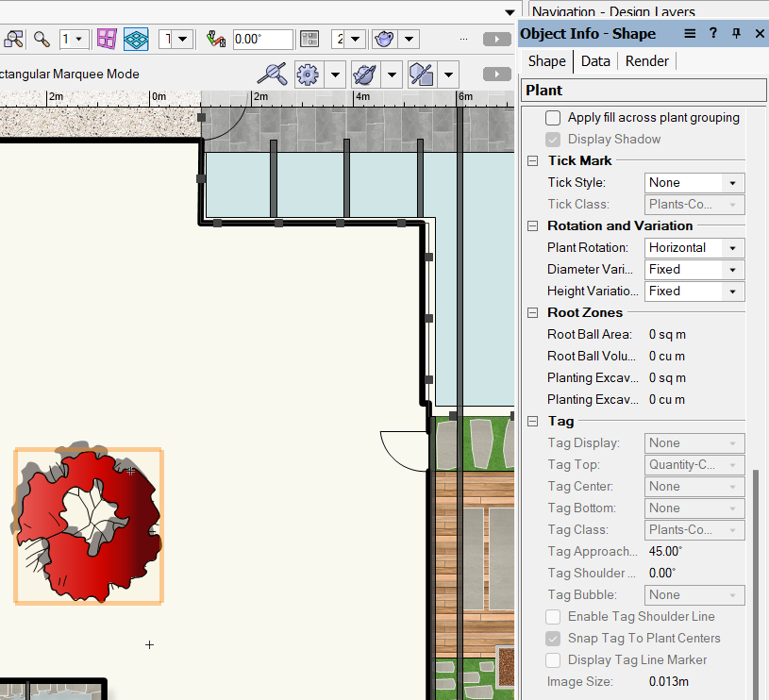
Task: Open the Render tab
Action: point(646,60)
